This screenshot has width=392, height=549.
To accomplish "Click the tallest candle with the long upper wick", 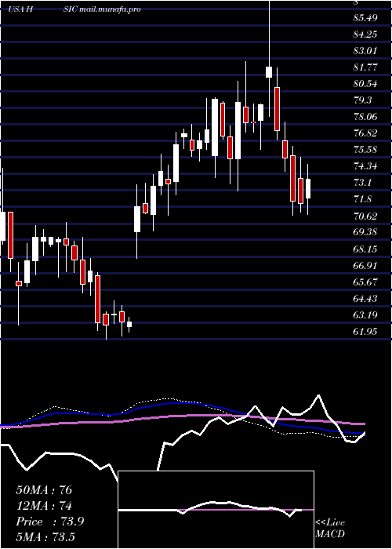I will click(269, 72).
